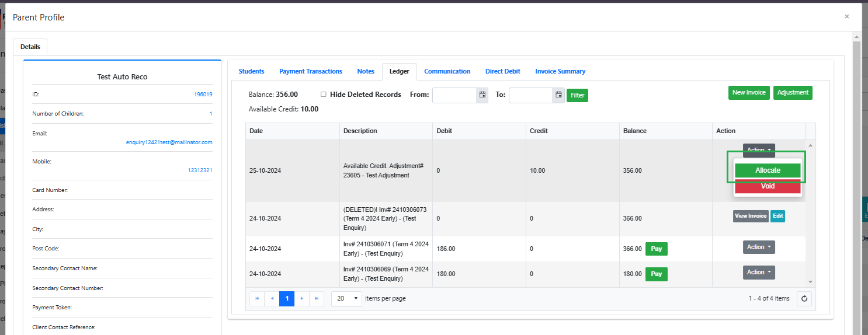This screenshot has height=335, width=868.
Task: Choose Void from the action menu
Action: [x=768, y=186]
